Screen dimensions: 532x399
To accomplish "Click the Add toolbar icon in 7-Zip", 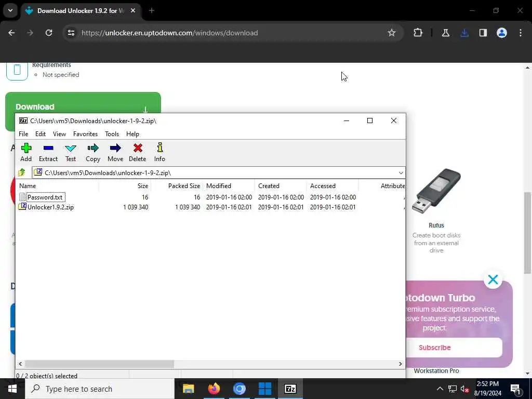I will click(x=26, y=152).
